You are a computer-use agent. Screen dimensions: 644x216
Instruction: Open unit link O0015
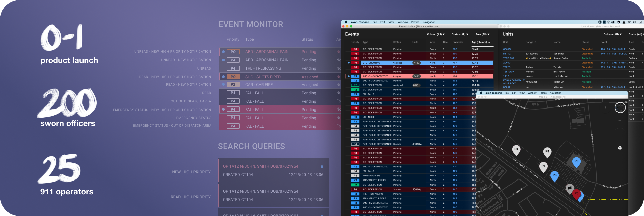[507, 49]
